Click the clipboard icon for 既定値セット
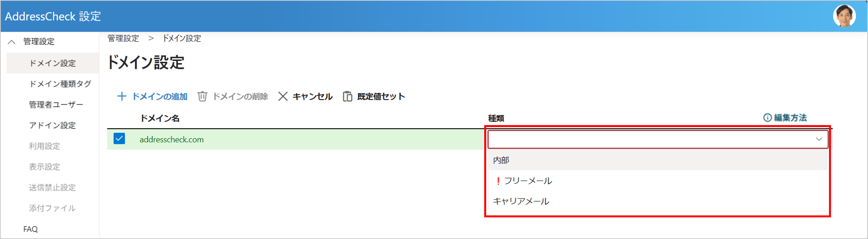868x239 pixels. 347,97
